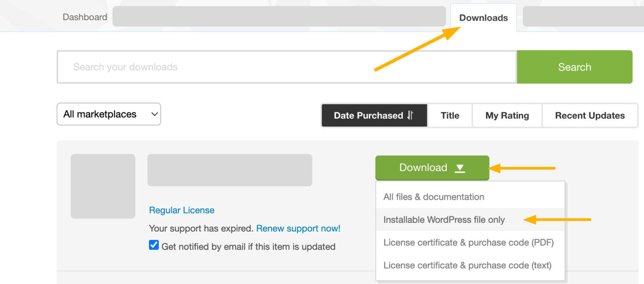Screen dimensions: 644x284
Task: Switch to the Downloads tab
Action: click(x=483, y=18)
